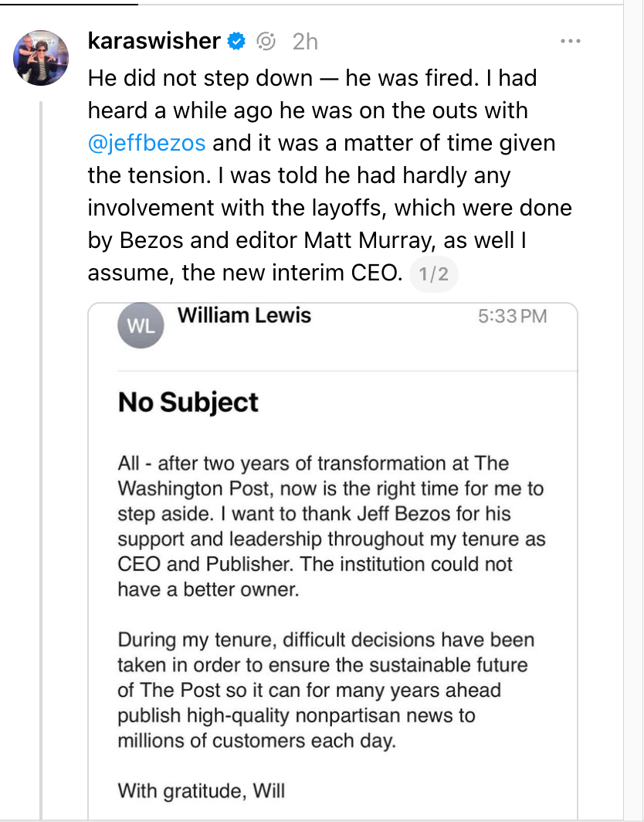Click the 5:33 PM email time
This screenshot has height=822, width=644.
(x=512, y=316)
